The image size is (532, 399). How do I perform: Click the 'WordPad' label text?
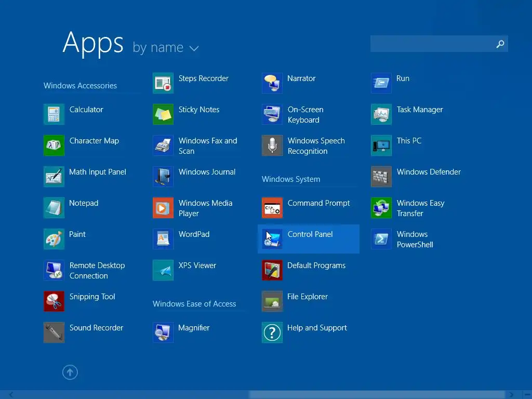coord(194,234)
